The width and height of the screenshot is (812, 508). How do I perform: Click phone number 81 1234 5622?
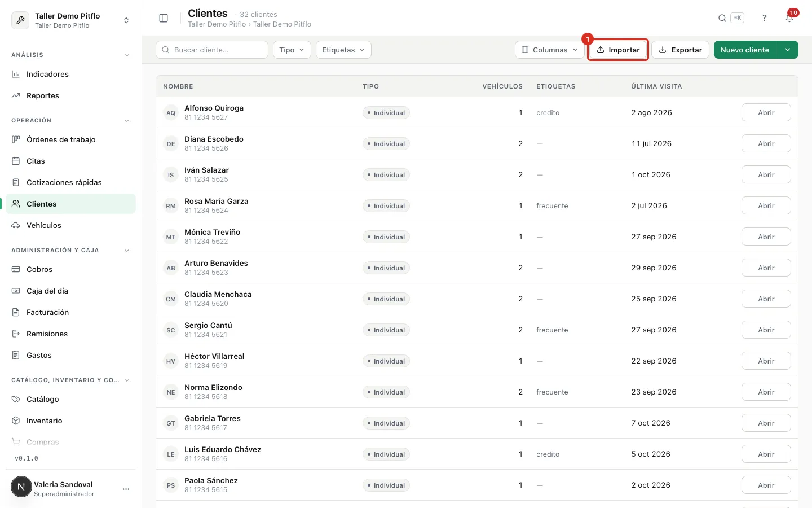pos(206,242)
